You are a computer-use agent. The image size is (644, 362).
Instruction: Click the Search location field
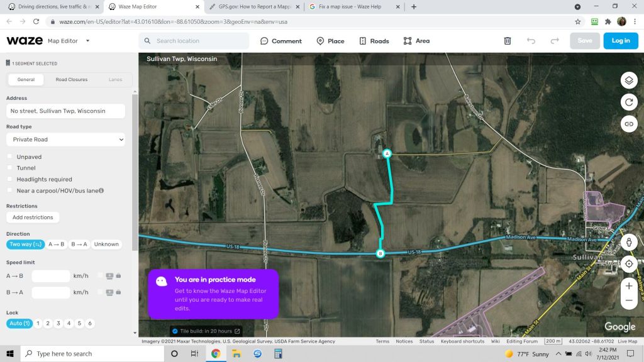194,41
